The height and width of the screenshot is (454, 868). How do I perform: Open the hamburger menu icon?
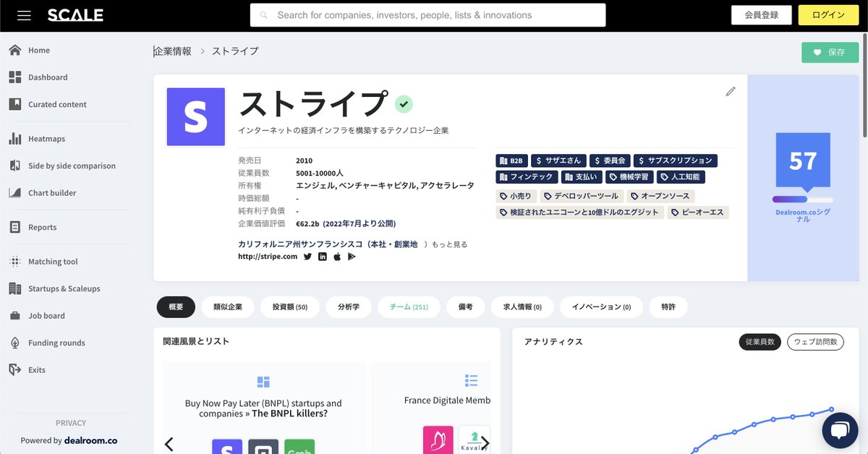click(x=24, y=15)
